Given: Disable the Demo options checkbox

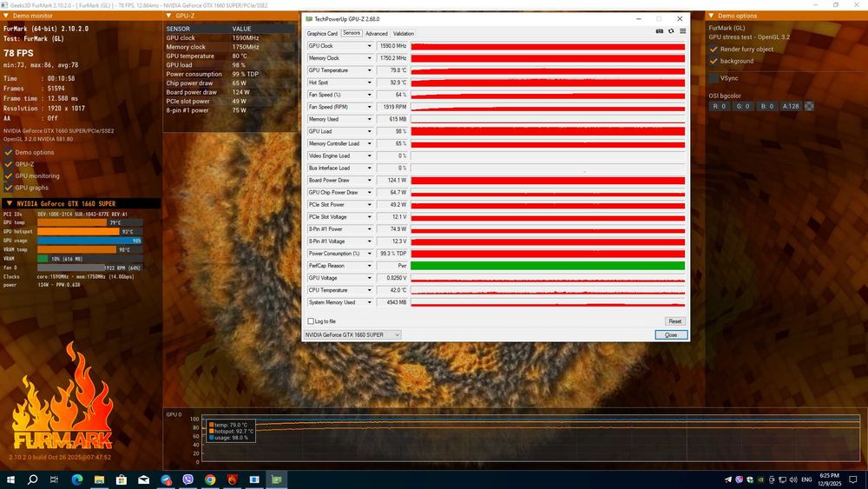Looking at the screenshot, I should pos(9,152).
